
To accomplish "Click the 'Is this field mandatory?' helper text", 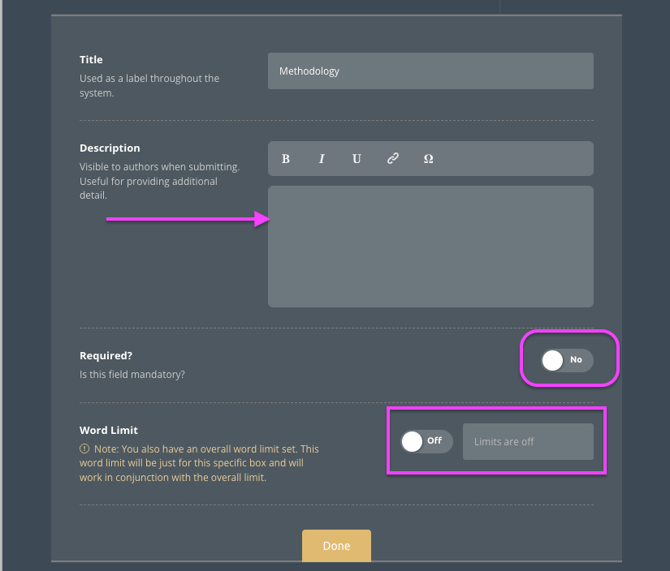I will coord(132,375).
